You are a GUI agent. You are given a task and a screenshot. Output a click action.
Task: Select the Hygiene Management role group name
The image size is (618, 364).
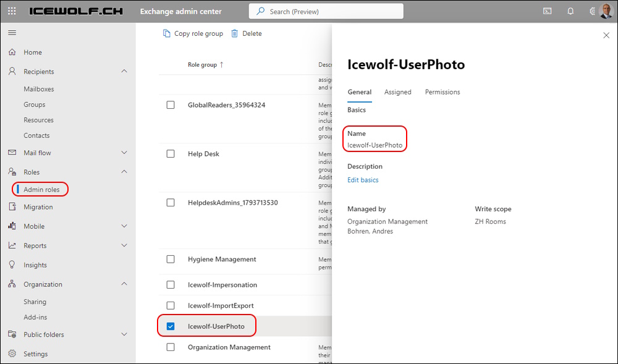[x=222, y=259]
